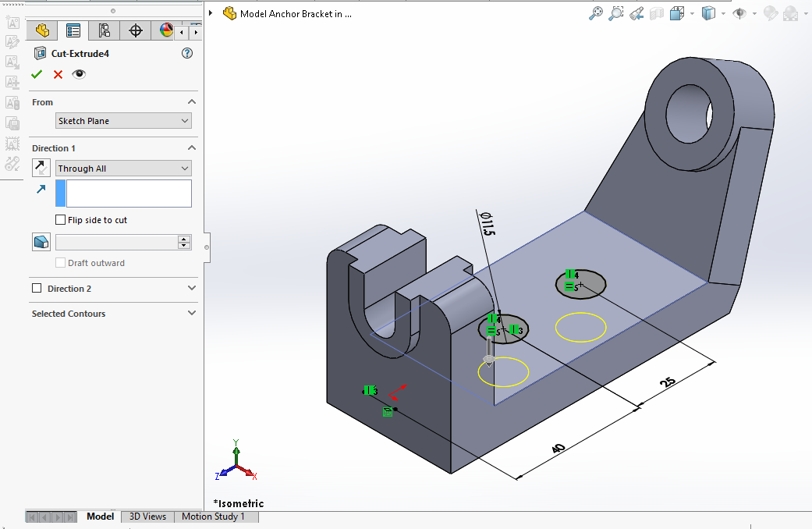
Task: Toggle the Draft On/Off button
Action: [41, 242]
